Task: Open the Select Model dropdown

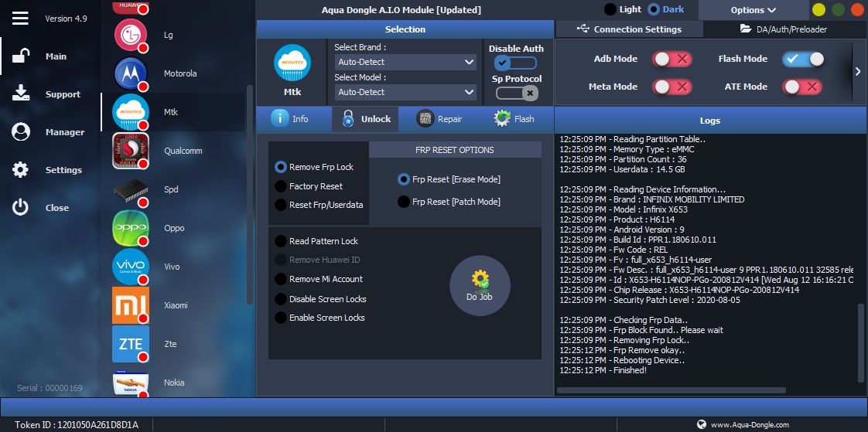Action: point(405,93)
